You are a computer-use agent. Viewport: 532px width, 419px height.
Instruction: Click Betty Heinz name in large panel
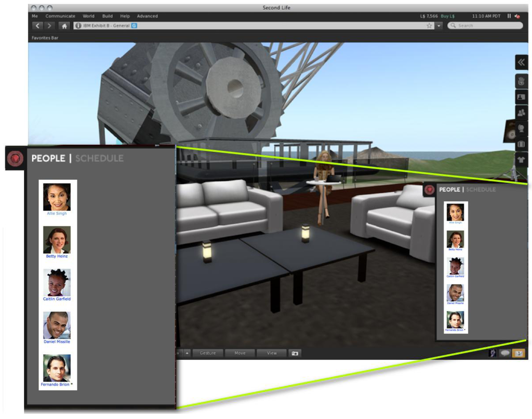[57, 256]
